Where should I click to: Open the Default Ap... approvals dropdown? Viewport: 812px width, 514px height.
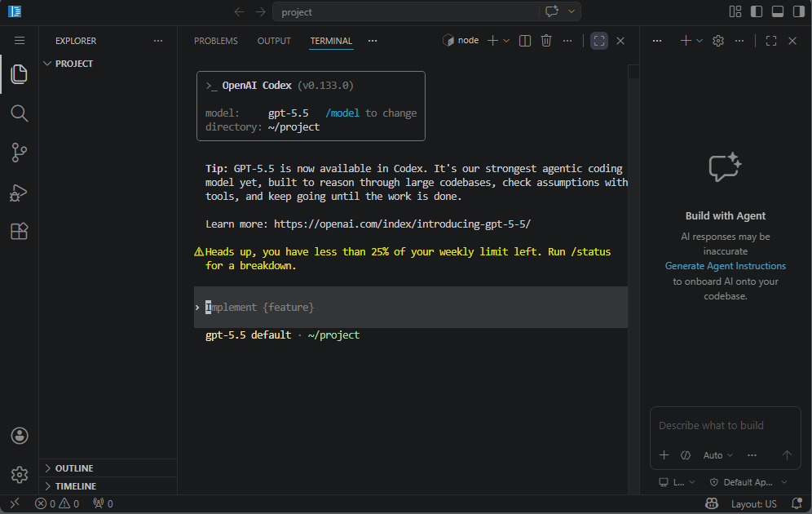[748, 482]
